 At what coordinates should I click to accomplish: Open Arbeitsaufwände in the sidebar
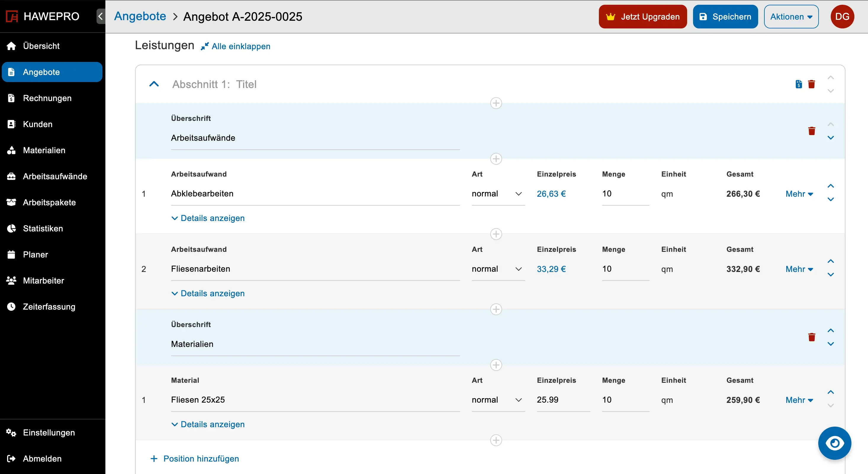coord(52,176)
